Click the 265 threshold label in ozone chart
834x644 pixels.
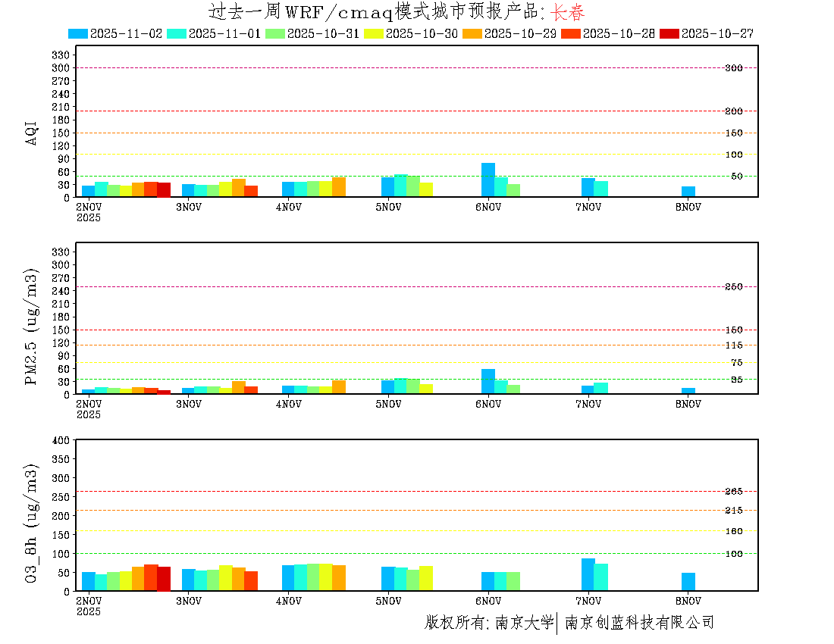(x=733, y=492)
